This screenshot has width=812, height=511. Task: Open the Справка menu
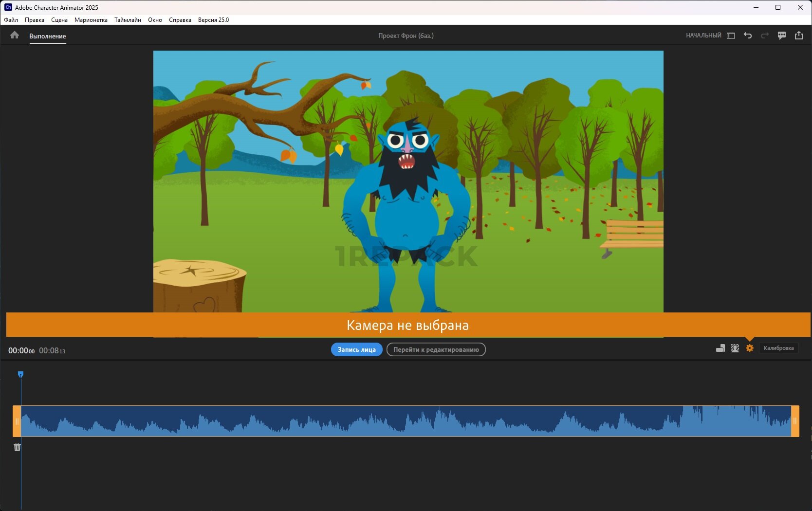180,20
